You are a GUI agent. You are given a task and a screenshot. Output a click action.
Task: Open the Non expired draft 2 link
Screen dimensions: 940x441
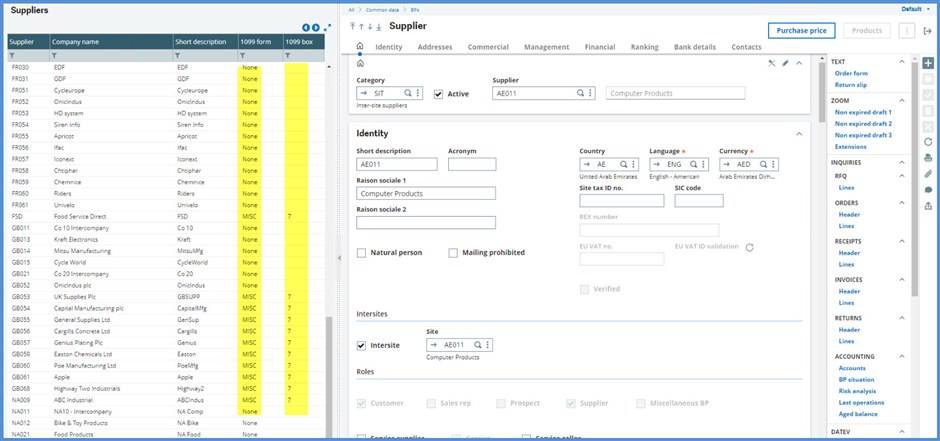pos(863,123)
